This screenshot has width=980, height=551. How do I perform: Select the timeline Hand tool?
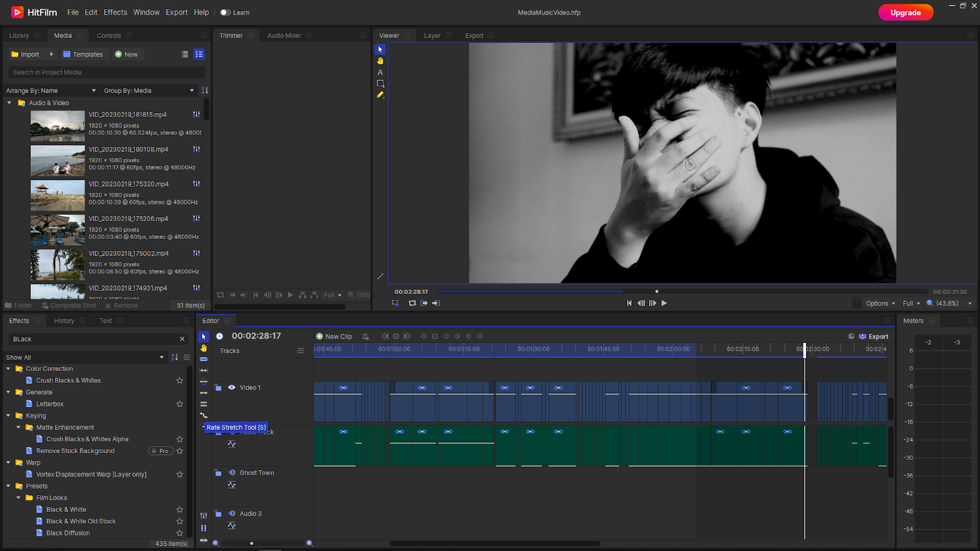(x=204, y=348)
